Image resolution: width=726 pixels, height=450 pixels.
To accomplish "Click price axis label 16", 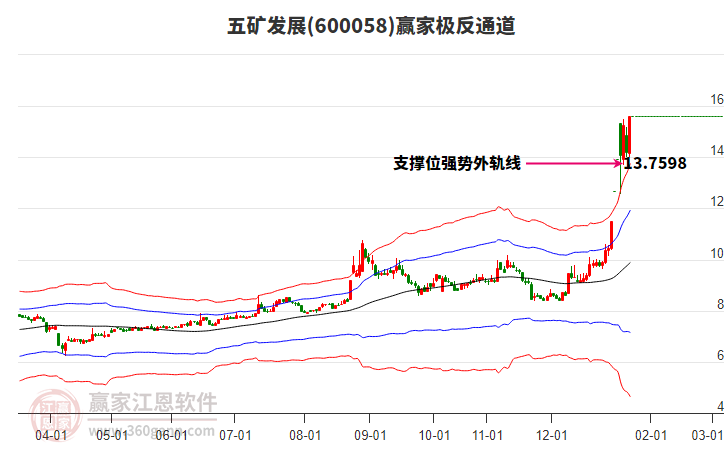I will pos(717,100).
